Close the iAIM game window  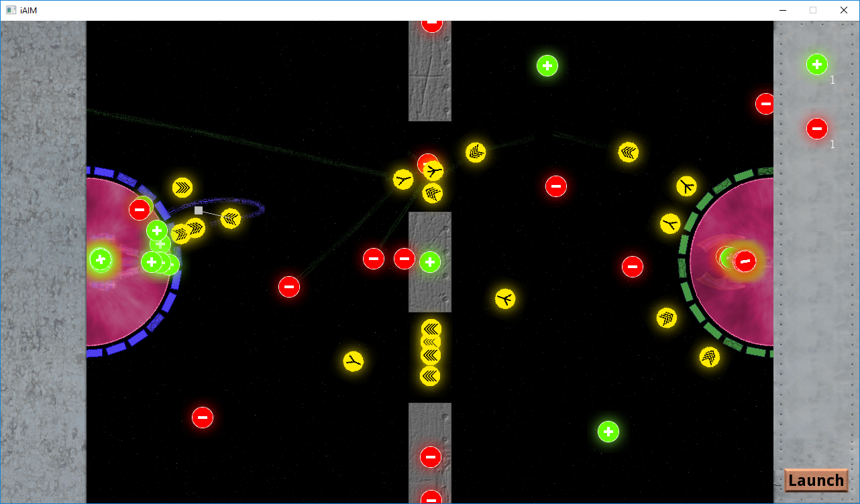point(844,10)
